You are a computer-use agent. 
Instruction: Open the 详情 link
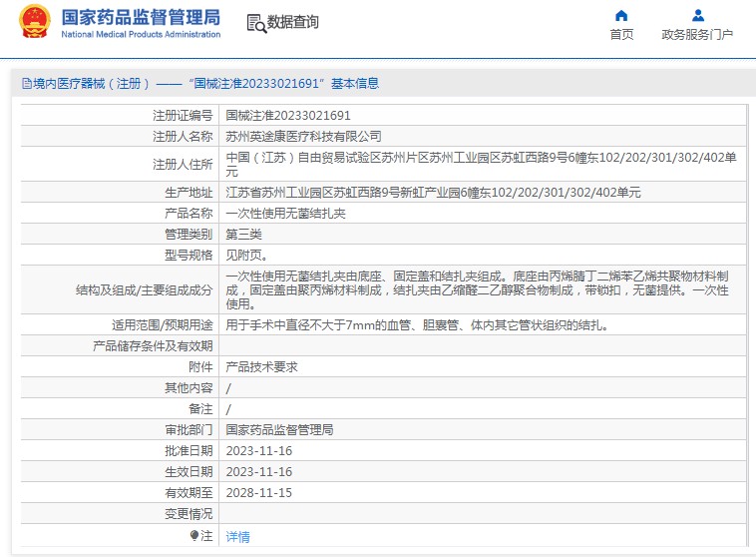237,536
